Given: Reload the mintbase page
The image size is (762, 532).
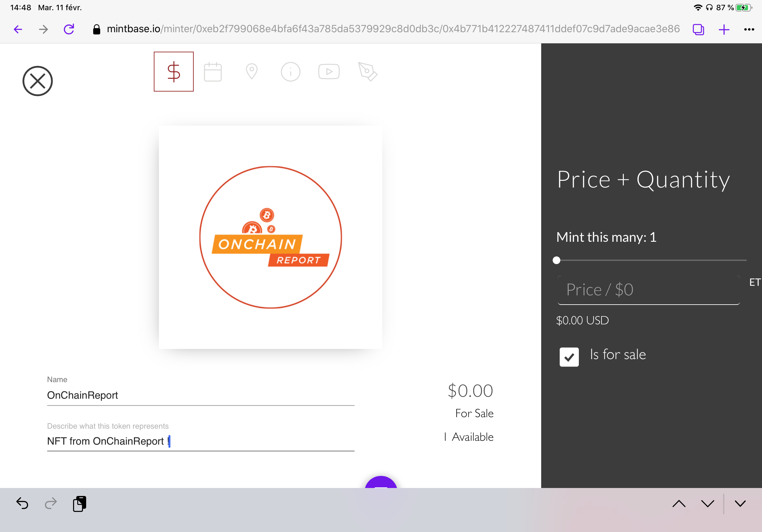Looking at the screenshot, I should 69,30.
